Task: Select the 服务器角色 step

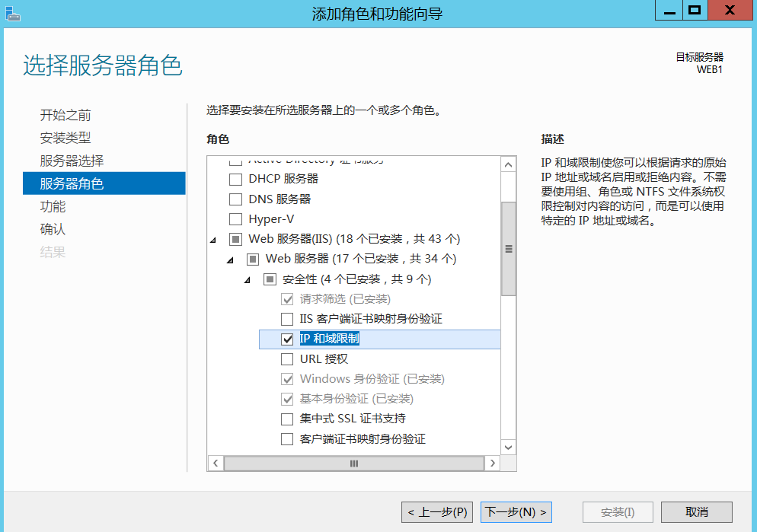Action: (104, 183)
